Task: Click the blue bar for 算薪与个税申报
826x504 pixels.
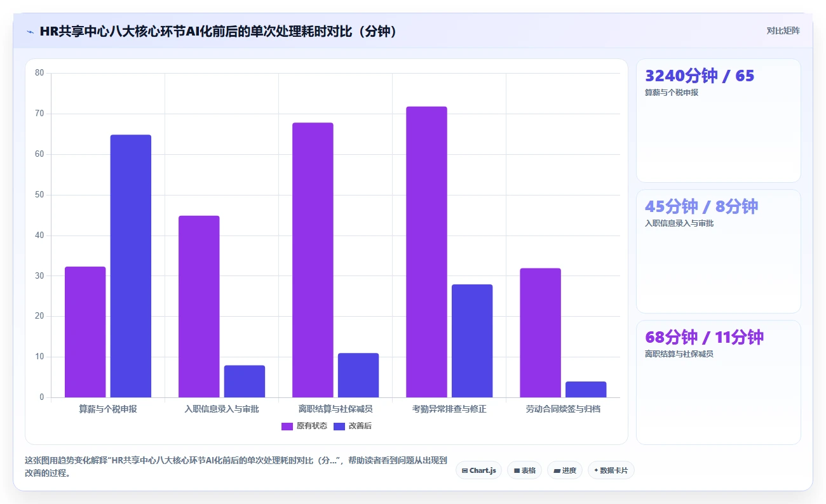Action: (x=131, y=266)
